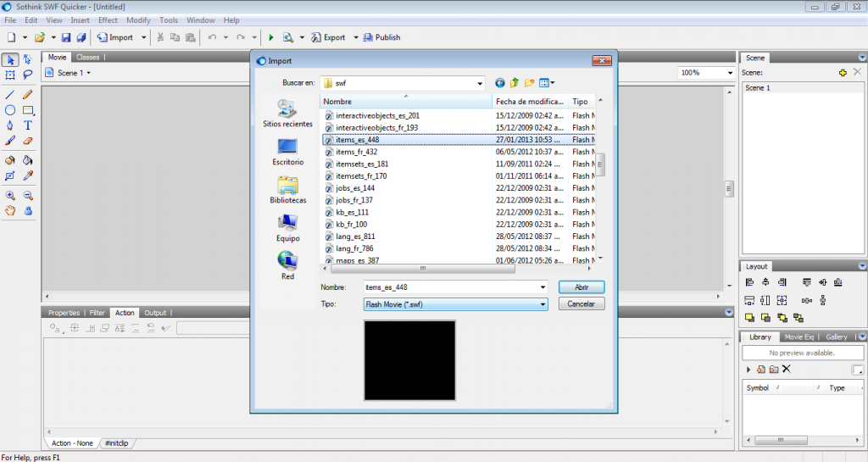The height and width of the screenshot is (462, 868).
Task: Open the Modify menu
Action: 138,19
